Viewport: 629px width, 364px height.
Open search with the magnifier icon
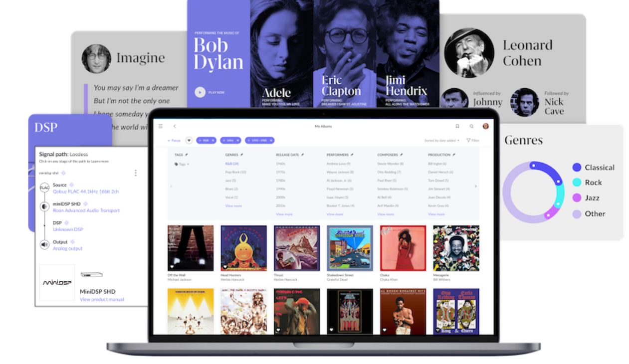471,126
